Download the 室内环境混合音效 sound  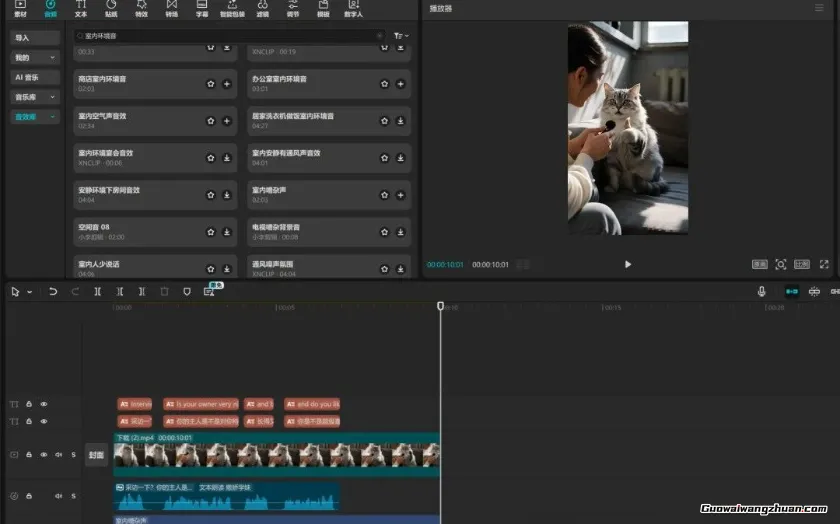(227, 158)
